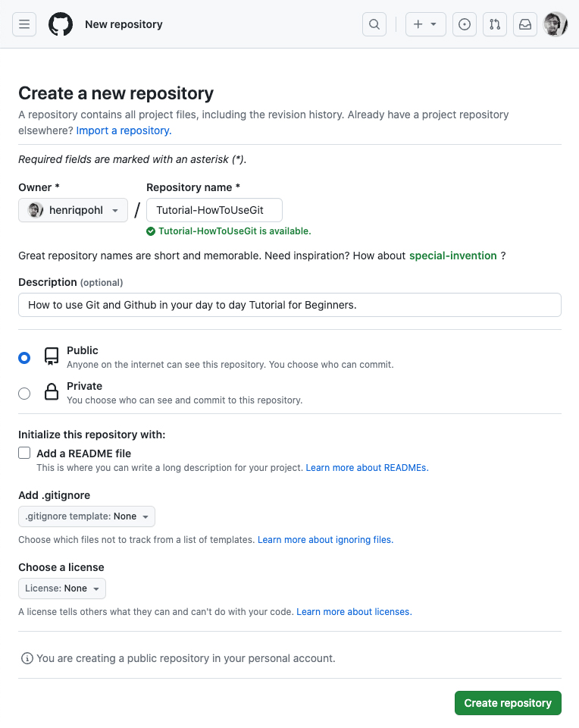Click the Create repository button
The width and height of the screenshot is (579, 728).
508,703
